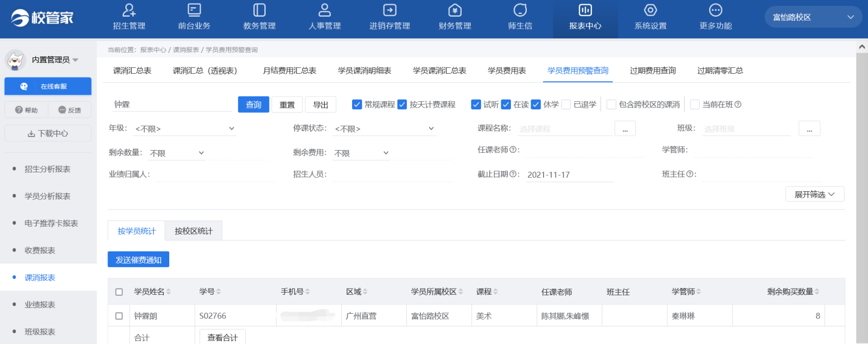Click help icon next to 班主任
Viewport: 868px width, 344px height.
(690, 174)
